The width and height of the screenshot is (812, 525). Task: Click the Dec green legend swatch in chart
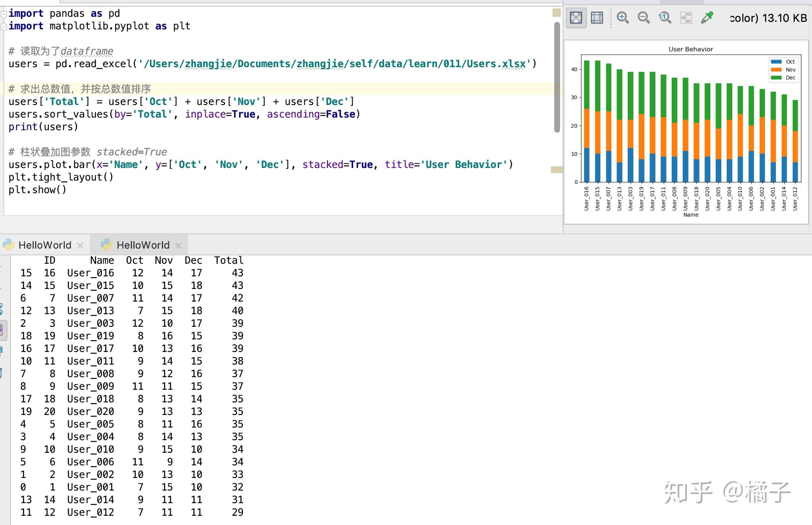(x=776, y=78)
